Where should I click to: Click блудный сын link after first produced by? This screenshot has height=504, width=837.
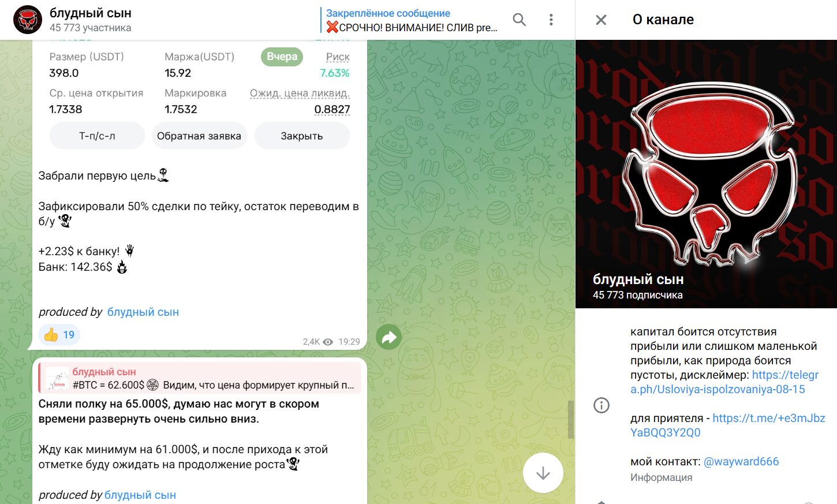tap(143, 312)
